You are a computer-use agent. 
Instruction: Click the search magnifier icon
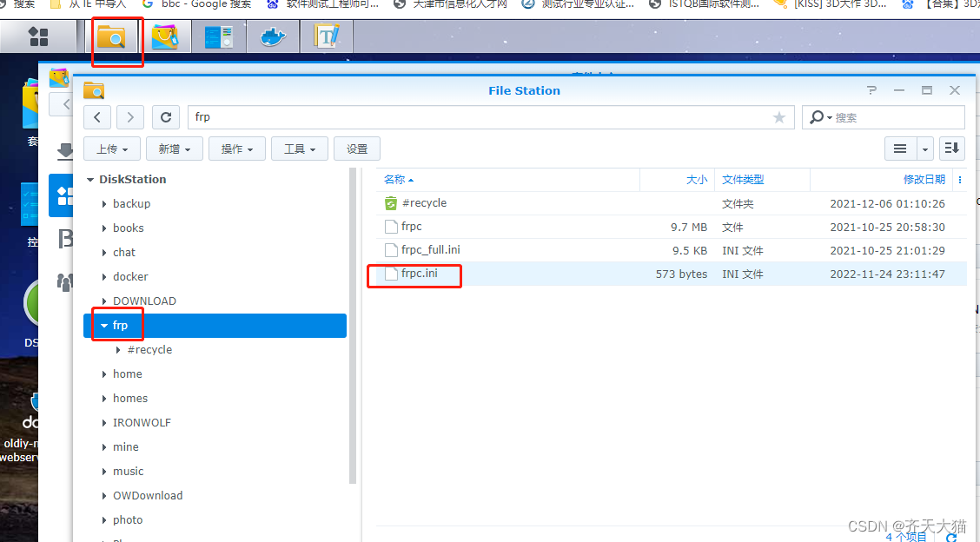817,117
